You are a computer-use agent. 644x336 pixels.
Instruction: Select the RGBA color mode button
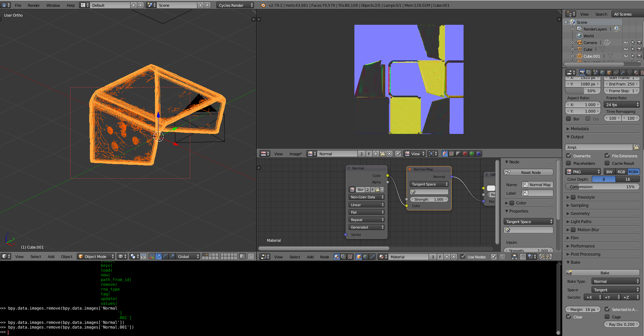click(x=633, y=172)
